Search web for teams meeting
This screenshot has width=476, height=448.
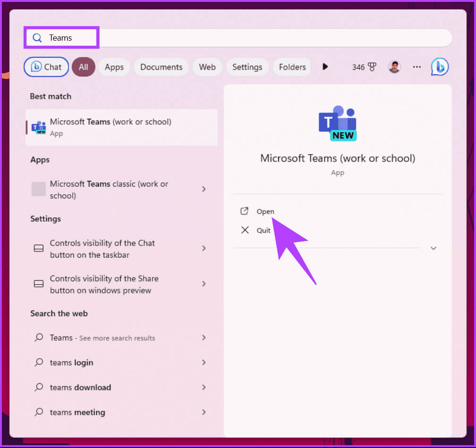122,413
